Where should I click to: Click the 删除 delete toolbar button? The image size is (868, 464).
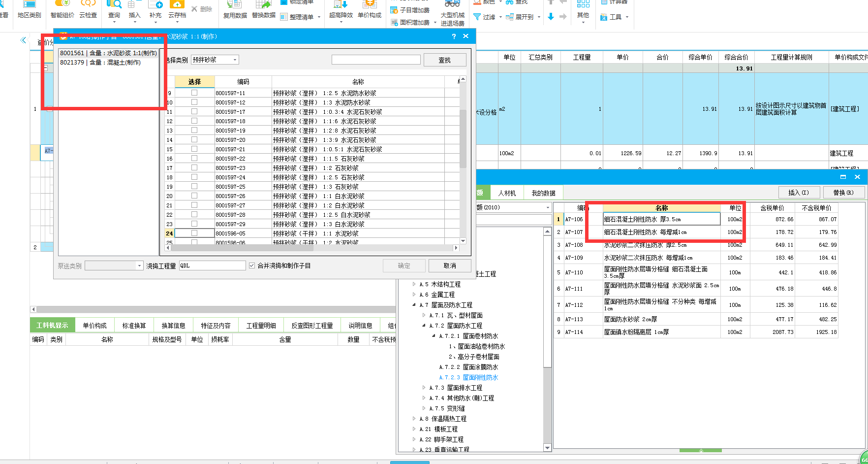[x=202, y=9]
